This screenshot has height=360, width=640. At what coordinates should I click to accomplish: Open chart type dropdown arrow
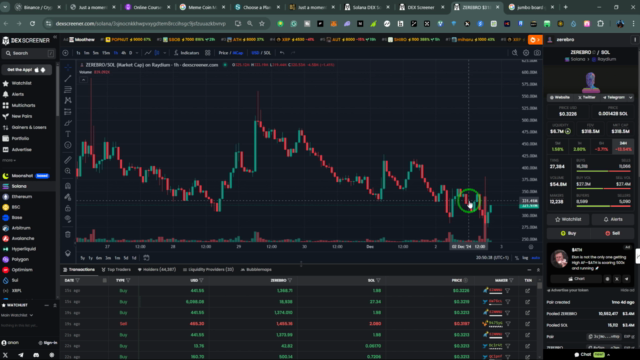(x=164, y=53)
